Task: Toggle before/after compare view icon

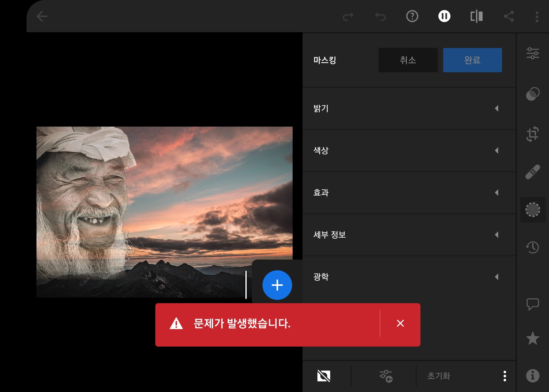Action: click(x=476, y=17)
